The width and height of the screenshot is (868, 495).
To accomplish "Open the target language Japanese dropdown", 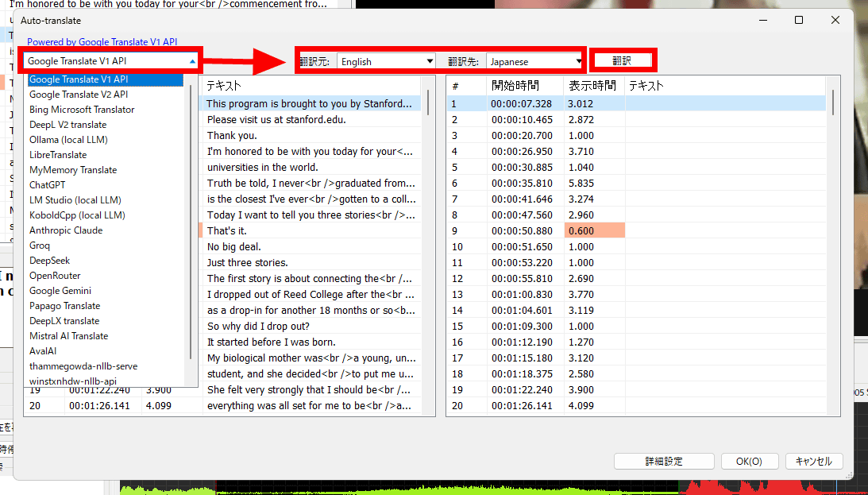I will click(534, 61).
